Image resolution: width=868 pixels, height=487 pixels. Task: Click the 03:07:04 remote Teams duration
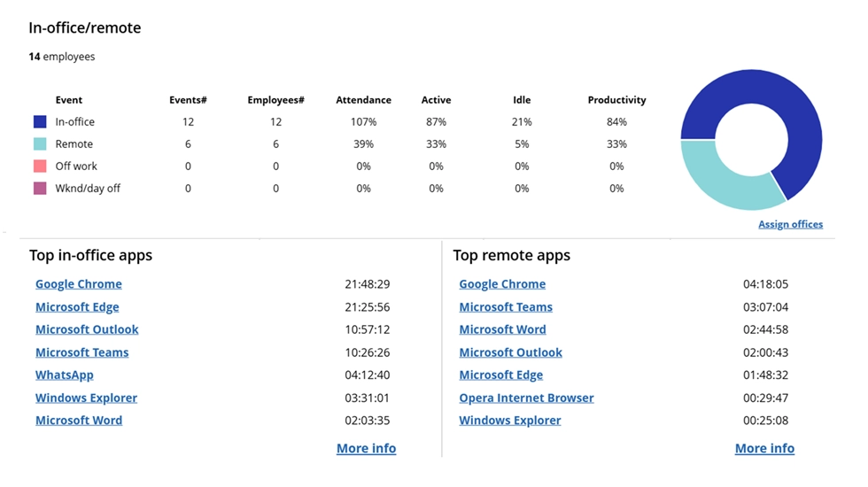pos(765,306)
